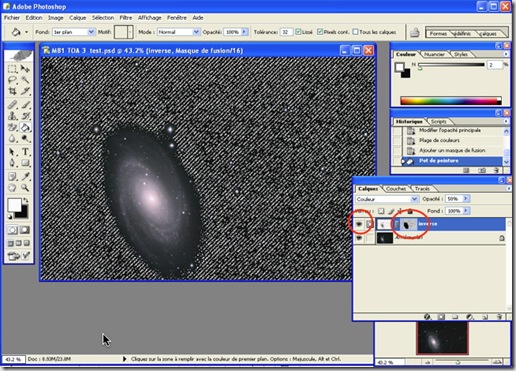Select the Hand tool
The height and width of the screenshot is (371, 516).
[12, 188]
